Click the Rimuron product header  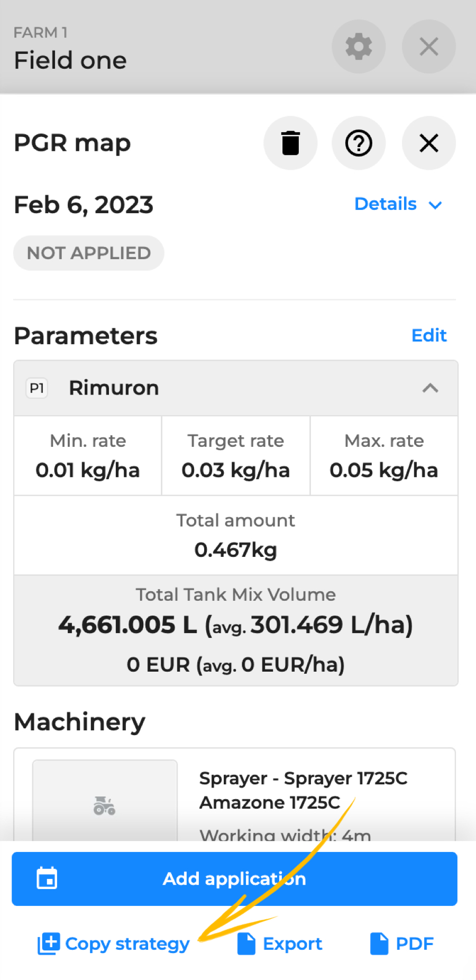point(236,388)
